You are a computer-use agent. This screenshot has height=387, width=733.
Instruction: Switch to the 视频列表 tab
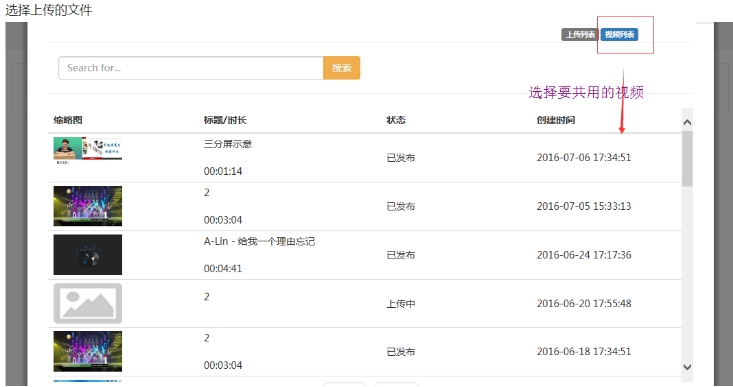point(619,35)
